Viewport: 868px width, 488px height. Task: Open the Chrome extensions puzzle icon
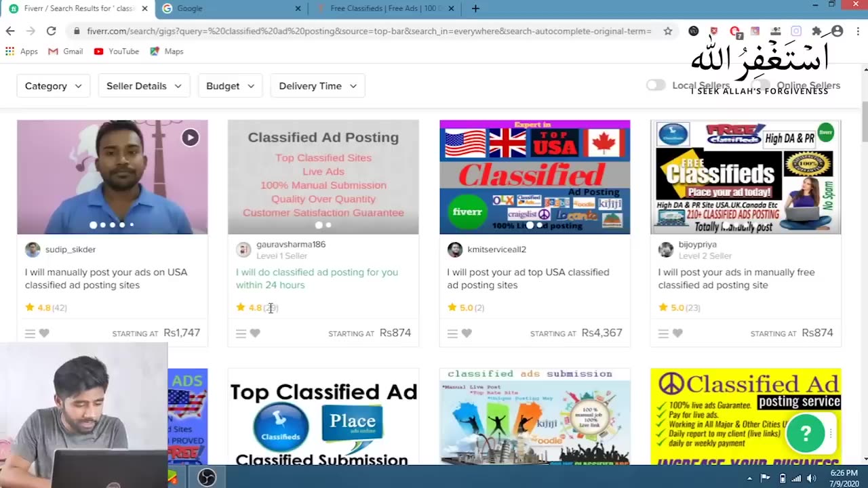pyautogui.click(x=816, y=31)
